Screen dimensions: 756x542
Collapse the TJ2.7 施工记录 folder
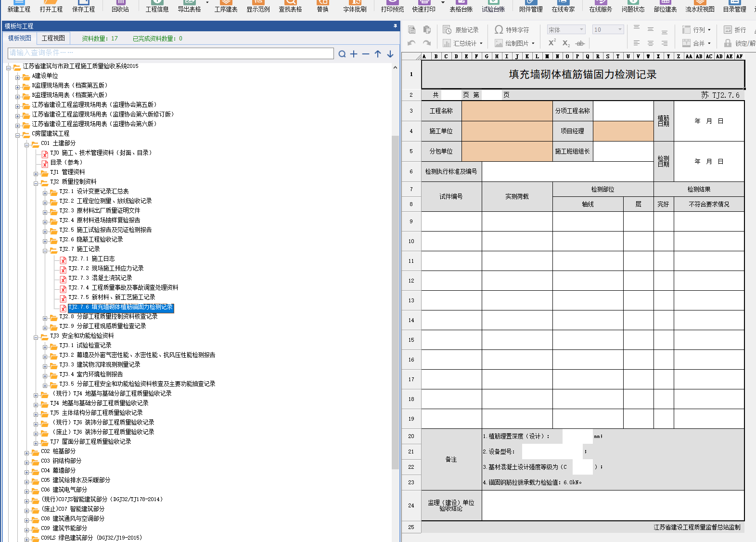45,250
